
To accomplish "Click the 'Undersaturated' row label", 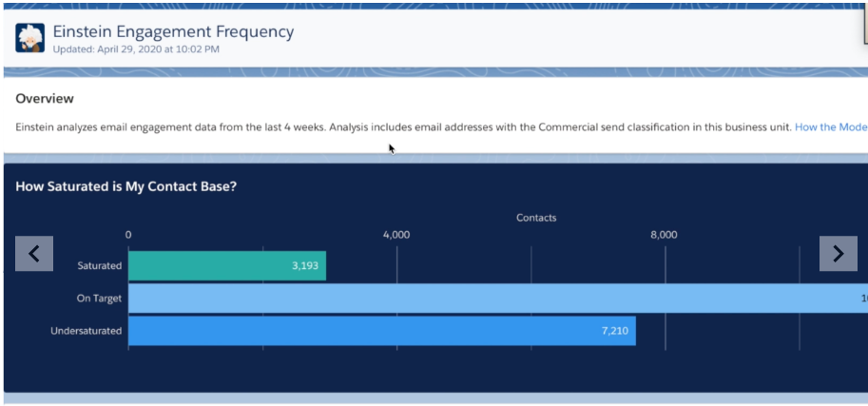I will [87, 331].
